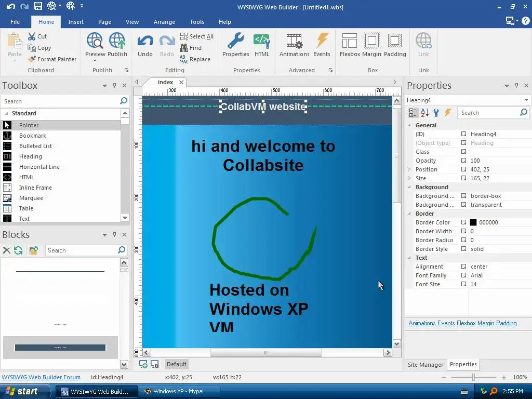Viewport: 532px width, 399px height.
Task: Click the Animations link below properties
Action: point(422,323)
